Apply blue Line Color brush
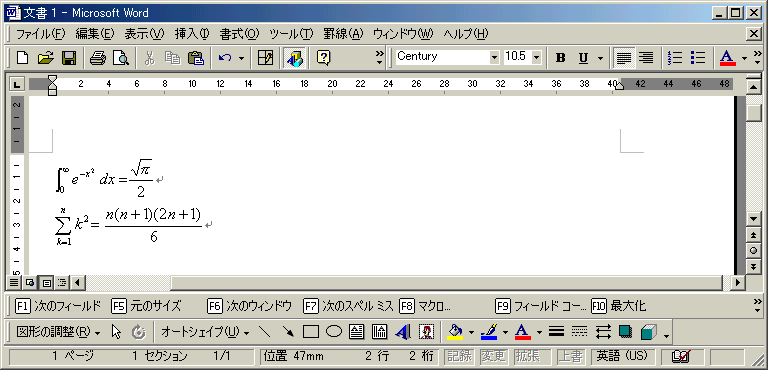The width and height of the screenshot is (768, 370). click(x=490, y=332)
